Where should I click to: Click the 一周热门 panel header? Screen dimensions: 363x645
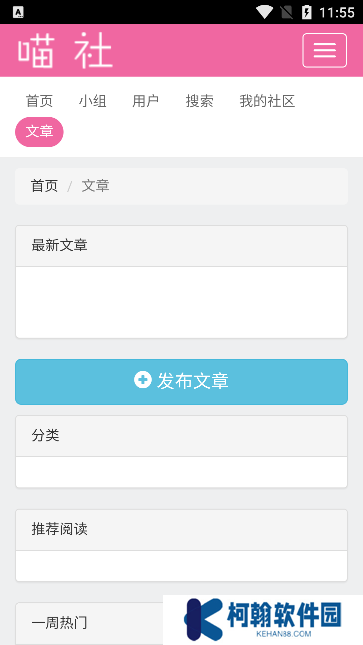pyautogui.click(x=90, y=624)
